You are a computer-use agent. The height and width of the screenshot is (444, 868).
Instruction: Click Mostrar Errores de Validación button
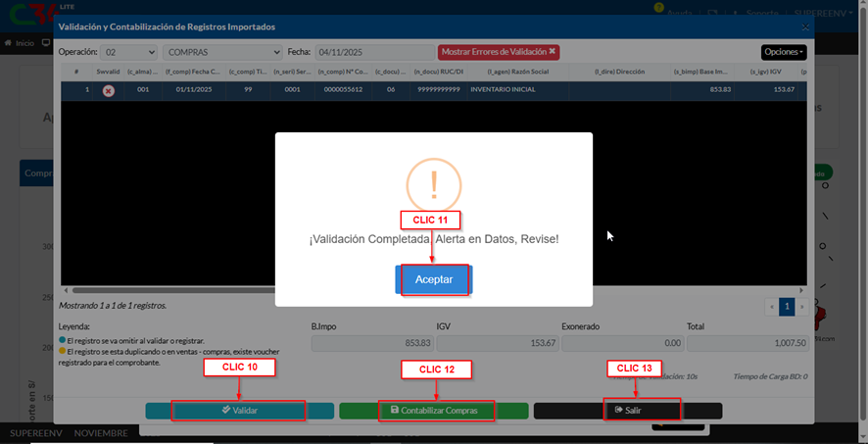pyautogui.click(x=499, y=51)
